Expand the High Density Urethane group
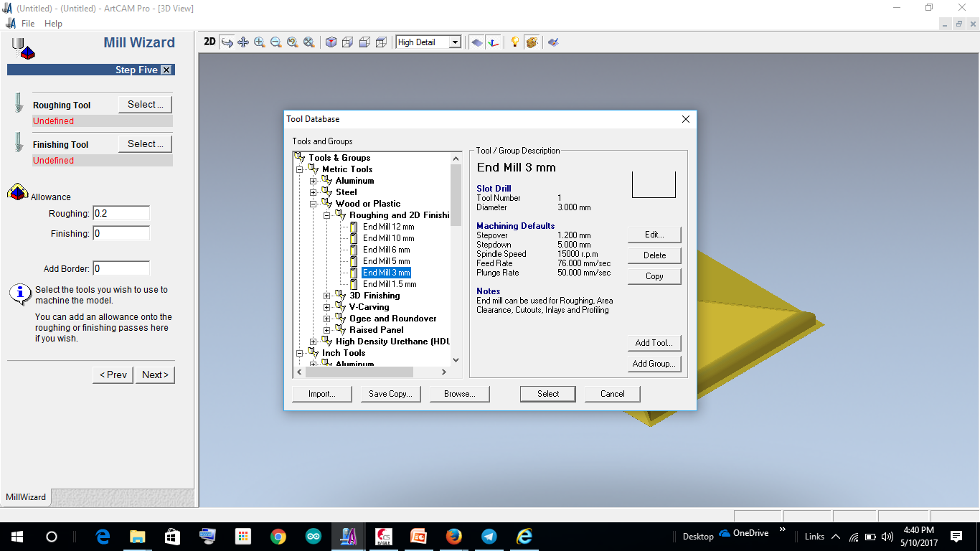 coord(314,342)
